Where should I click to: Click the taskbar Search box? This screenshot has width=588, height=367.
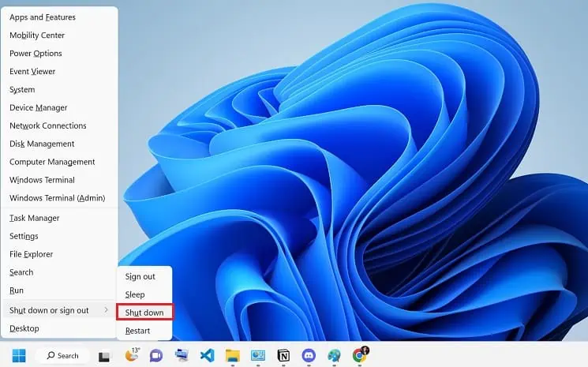tap(62, 356)
